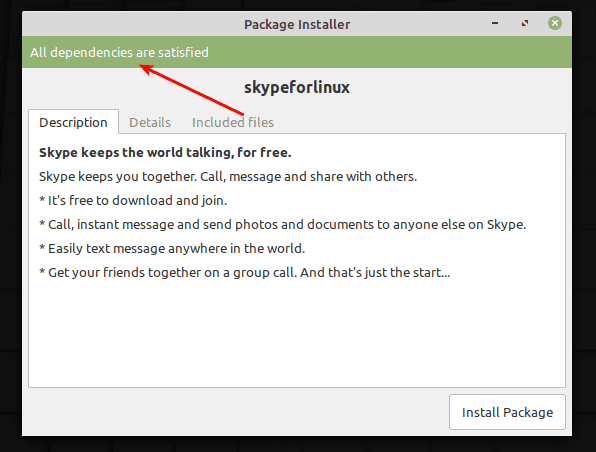Click the skypeforlinux package name heading

coord(297,87)
